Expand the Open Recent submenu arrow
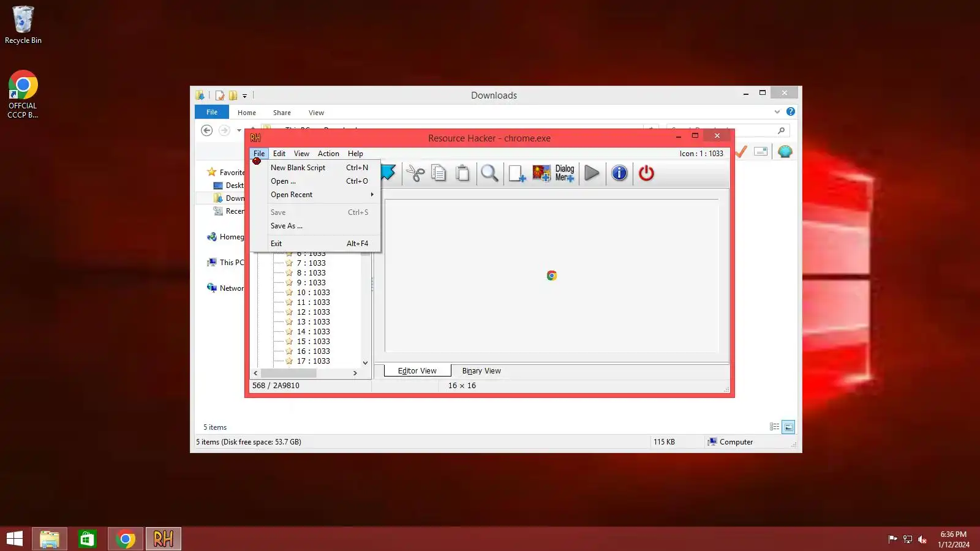Screen dimensions: 980x551 [372, 195]
